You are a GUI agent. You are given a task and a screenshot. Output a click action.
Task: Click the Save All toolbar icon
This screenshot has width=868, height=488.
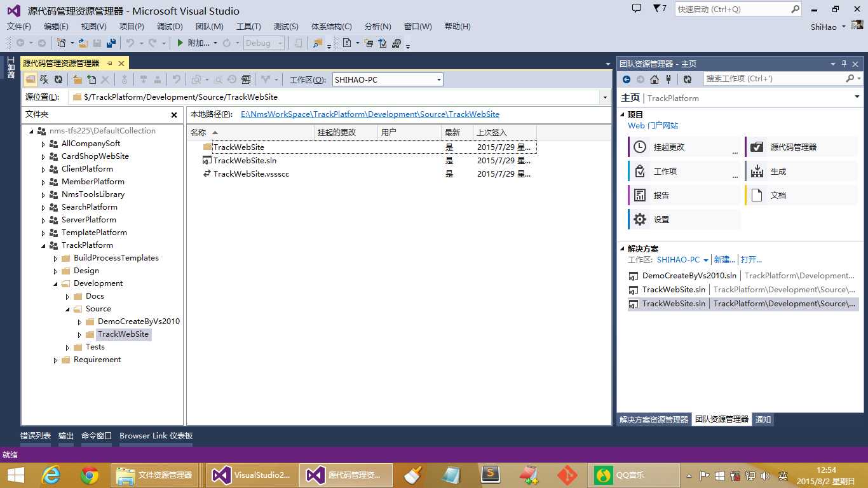click(x=111, y=43)
